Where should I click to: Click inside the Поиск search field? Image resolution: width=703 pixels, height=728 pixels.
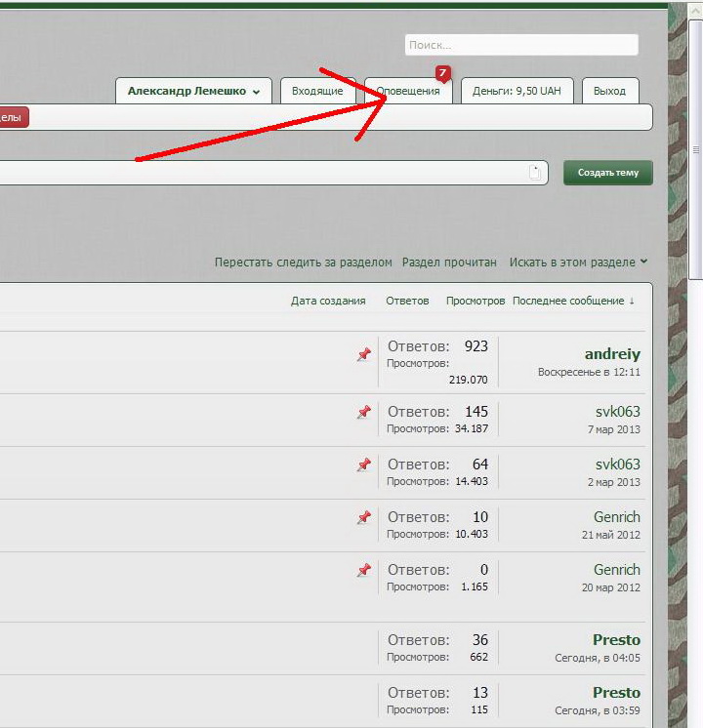pyautogui.click(x=520, y=45)
